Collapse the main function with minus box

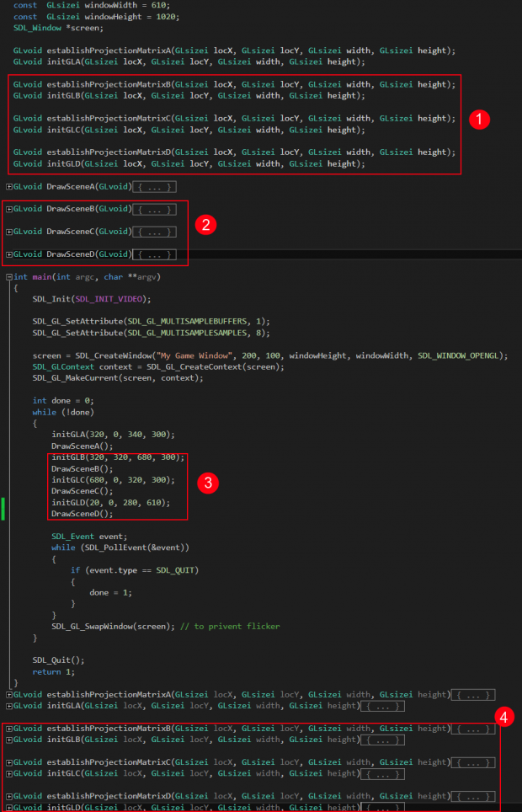[x=9, y=276]
